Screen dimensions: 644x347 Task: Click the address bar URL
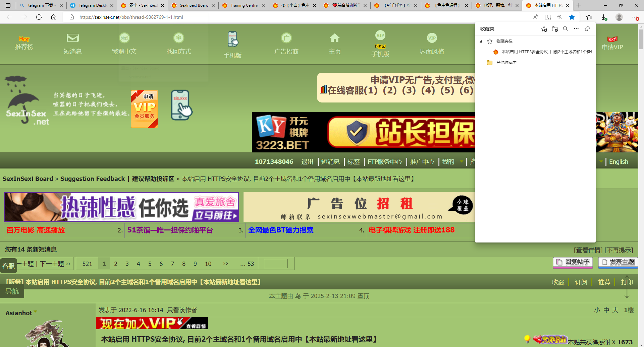tap(131, 17)
